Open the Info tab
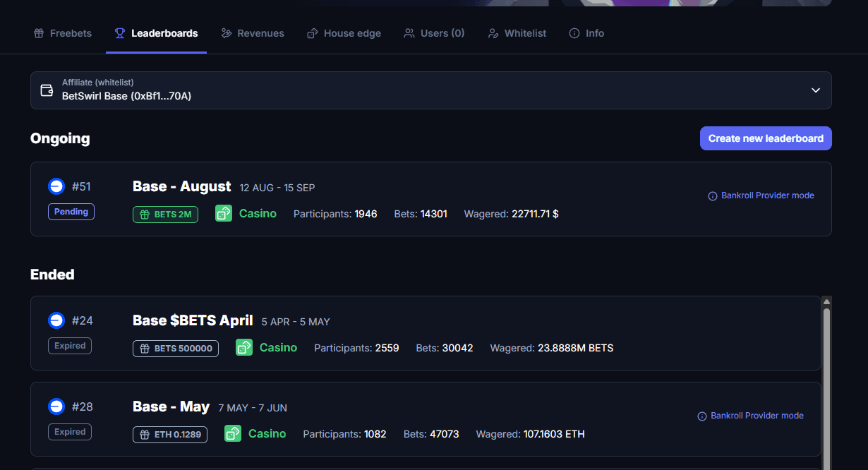The image size is (868, 470). coord(586,32)
